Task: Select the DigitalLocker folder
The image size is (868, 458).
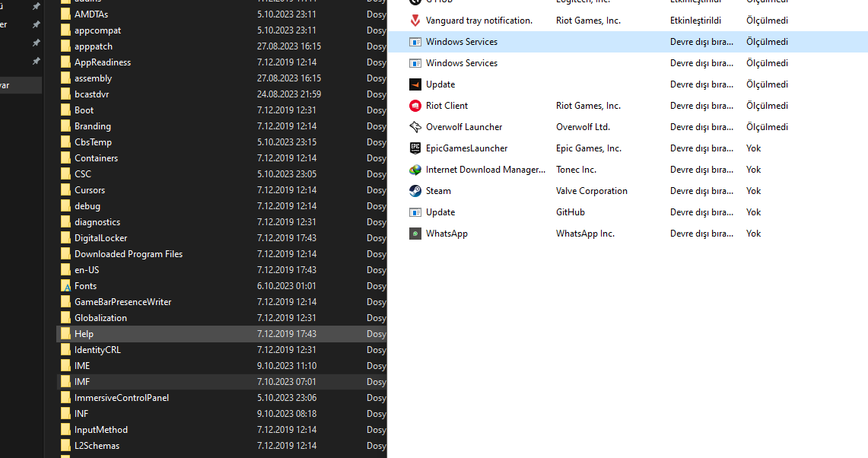Action: (x=100, y=238)
